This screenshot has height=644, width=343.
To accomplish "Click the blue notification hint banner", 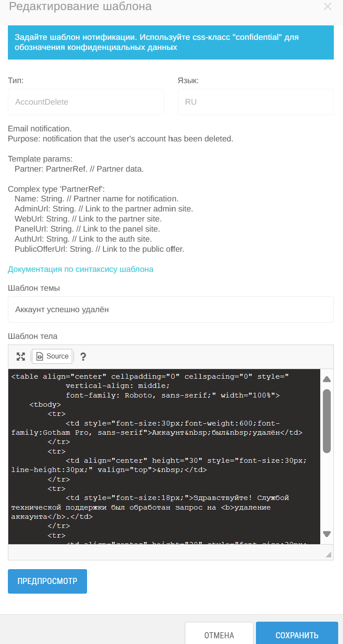I will tap(171, 42).
